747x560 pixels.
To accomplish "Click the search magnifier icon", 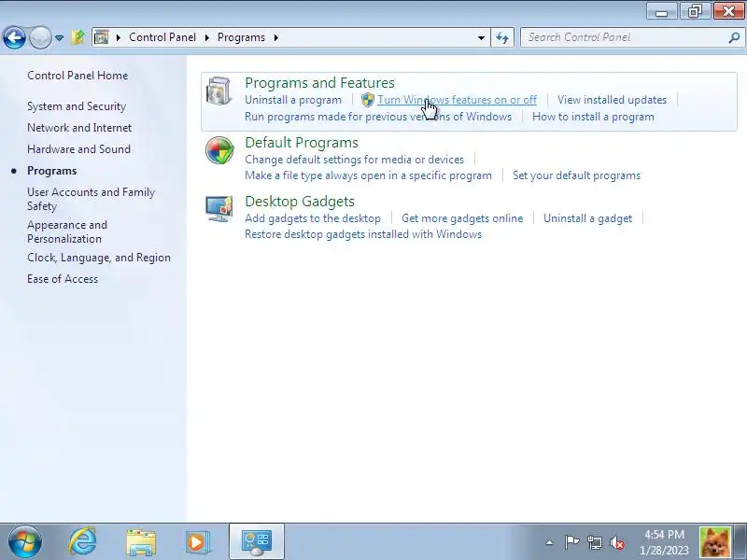I will pyautogui.click(x=734, y=37).
